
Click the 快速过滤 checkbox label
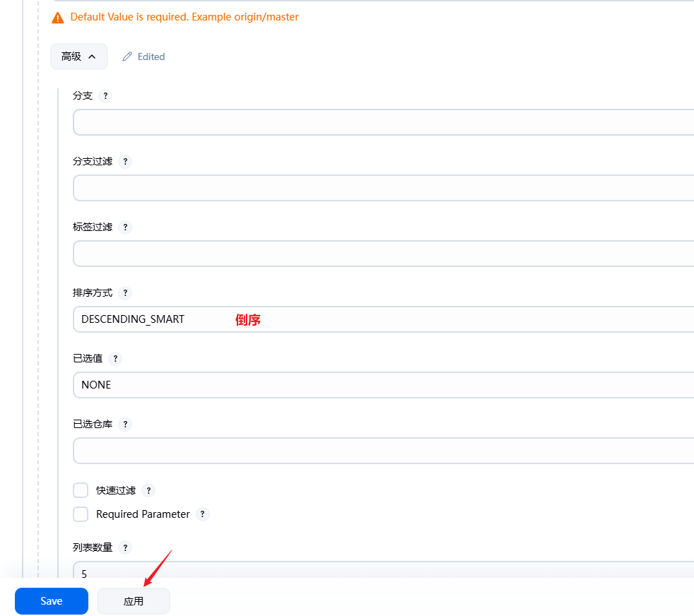(x=115, y=490)
